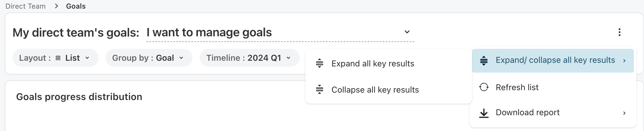Choose Refresh list from the menu
The height and width of the screenshot is (131, 644).
click(517, 87)
